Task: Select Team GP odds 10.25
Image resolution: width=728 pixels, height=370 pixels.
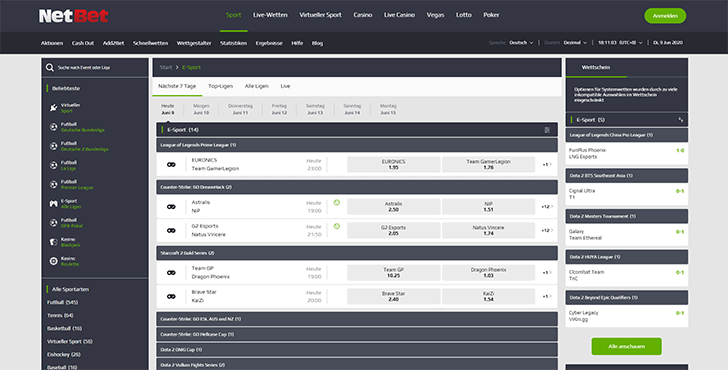Action: 393,273
